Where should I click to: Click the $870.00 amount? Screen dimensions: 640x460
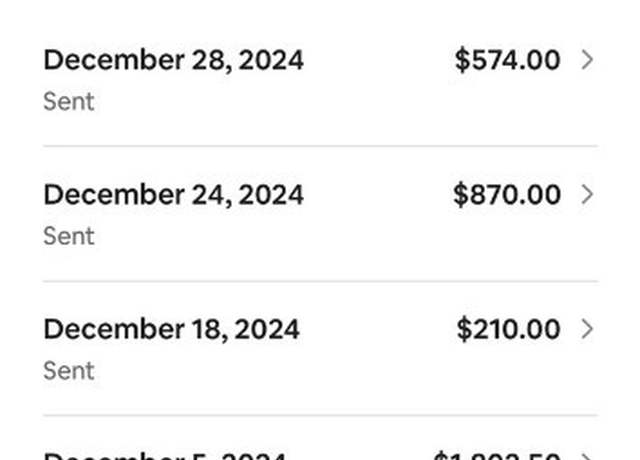pos(507,195)
